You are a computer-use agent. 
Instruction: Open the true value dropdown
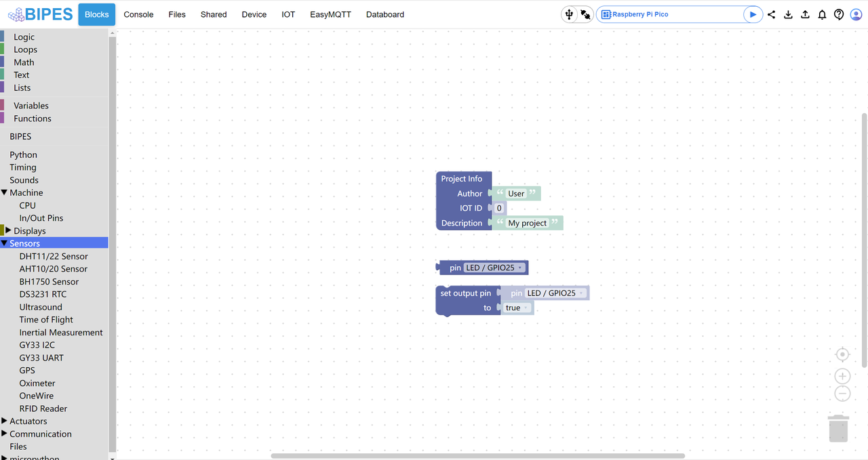point(517,308)
